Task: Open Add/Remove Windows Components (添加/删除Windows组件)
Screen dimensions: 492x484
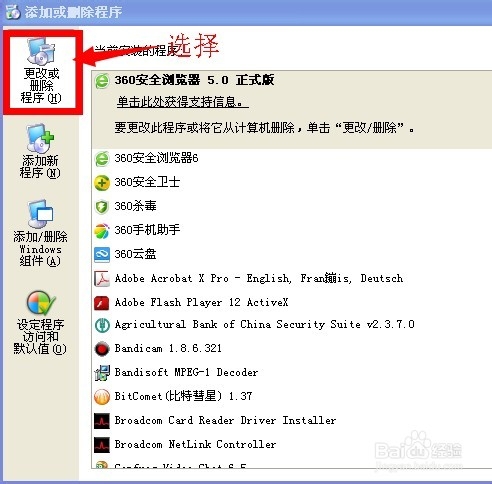Action: [40, 233]
